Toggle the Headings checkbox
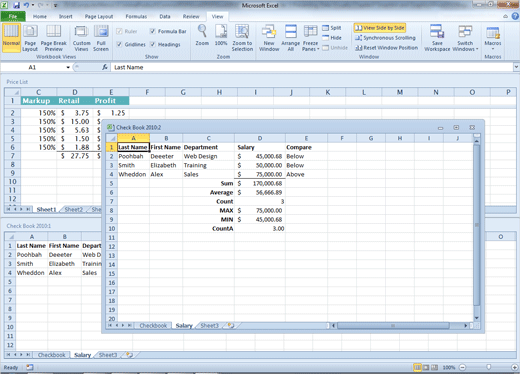 click(152, 44)
